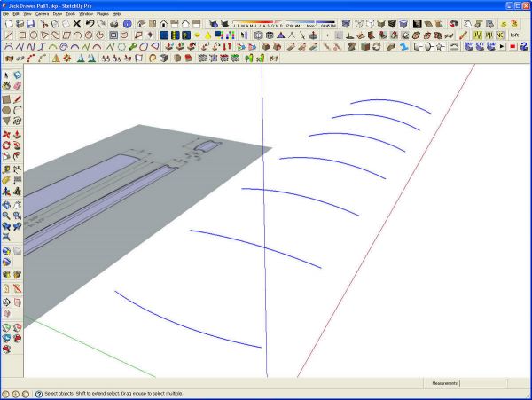
Task: Toggle wireframe face style cube icon
Action: coord(359,23)
